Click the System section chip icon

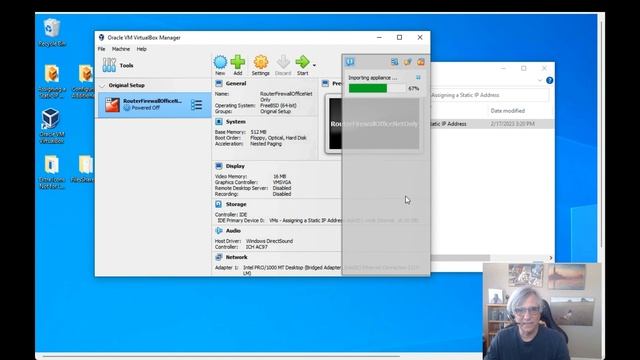pos(219,122)
